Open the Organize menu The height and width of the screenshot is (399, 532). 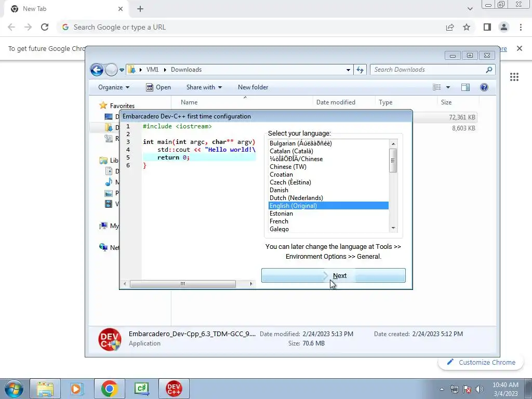[114, 87]
